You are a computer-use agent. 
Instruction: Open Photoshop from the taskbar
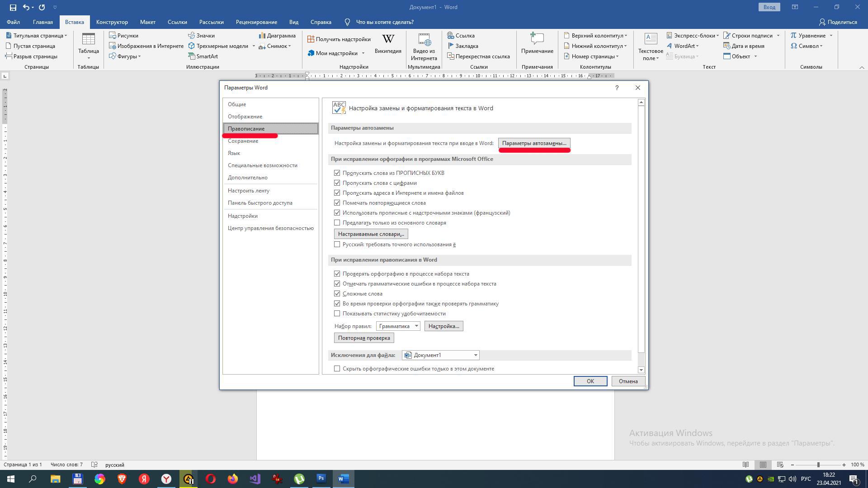pyautogui.click(x=321, y=479)
